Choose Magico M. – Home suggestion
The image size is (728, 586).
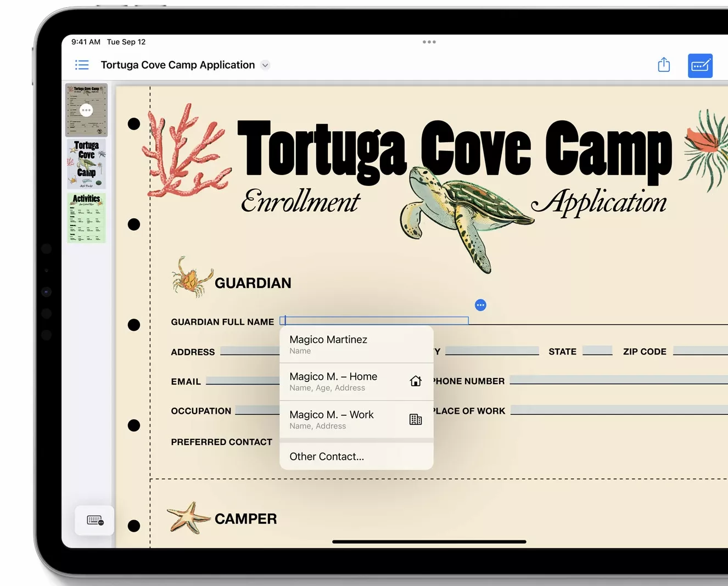pyautogui.click(x=356, y=382)
